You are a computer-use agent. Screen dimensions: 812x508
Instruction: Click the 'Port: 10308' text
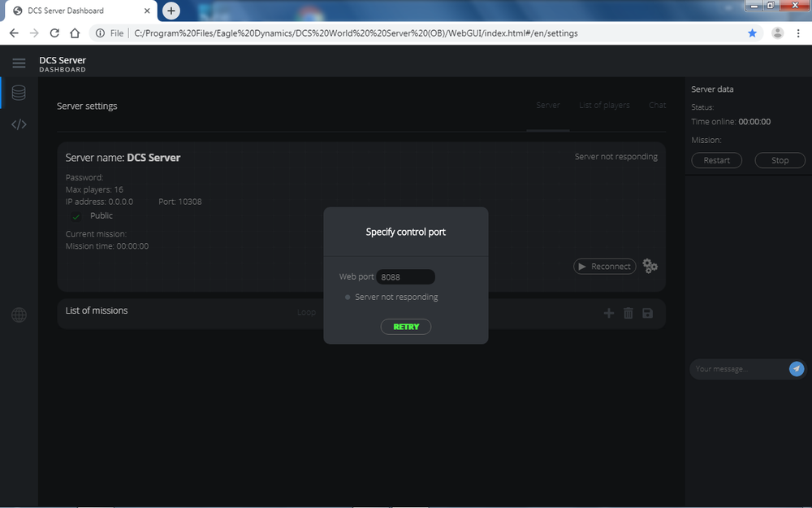[180, 202]
